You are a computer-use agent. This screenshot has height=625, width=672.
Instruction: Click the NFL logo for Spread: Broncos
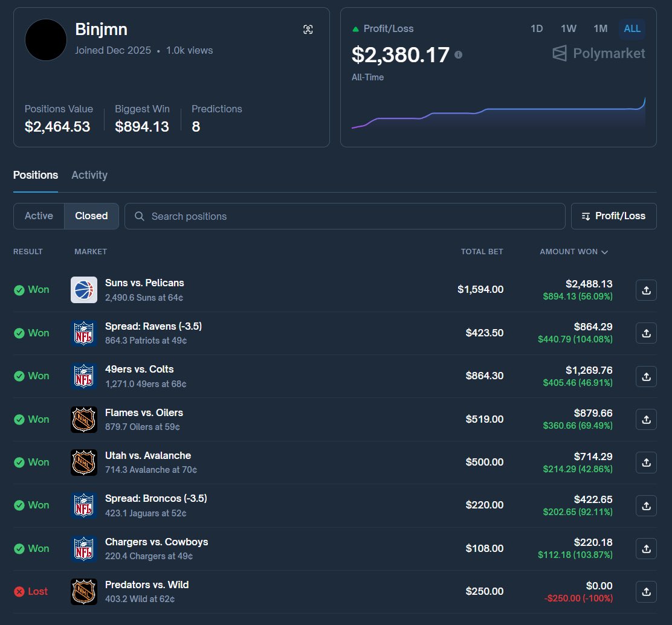(84, 505)
